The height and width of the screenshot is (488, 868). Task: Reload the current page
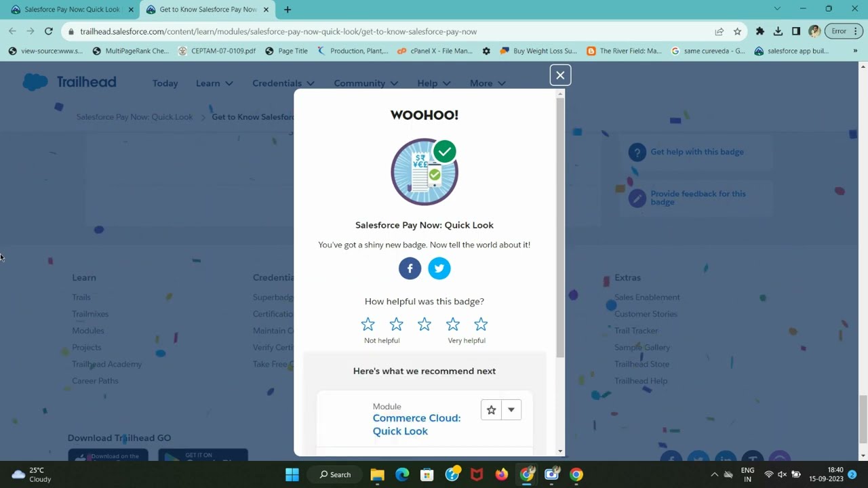tap(49, 31)
